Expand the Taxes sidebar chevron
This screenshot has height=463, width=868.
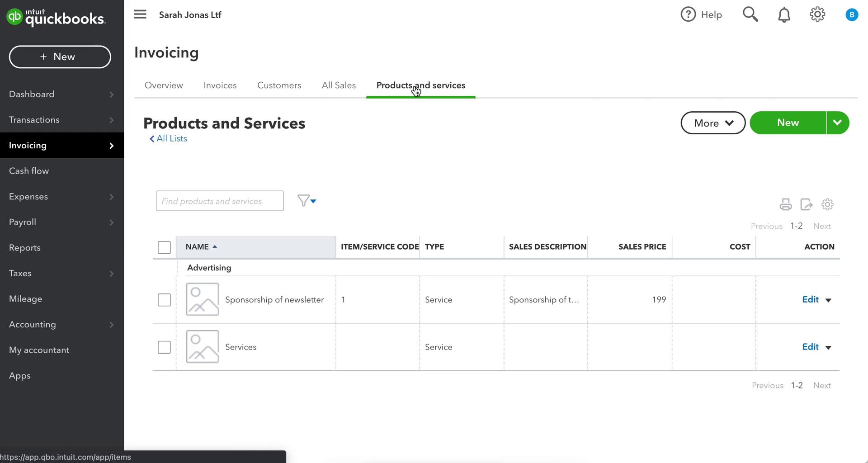coord(111,274)
